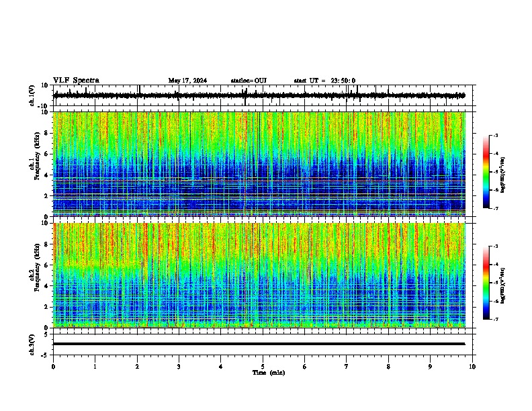
Task: Click the ch.3(V) flat trace line
Action: coord(259,344)
